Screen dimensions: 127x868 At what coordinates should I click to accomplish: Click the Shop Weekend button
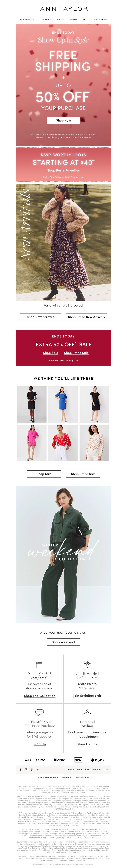[x=63, y=642]
